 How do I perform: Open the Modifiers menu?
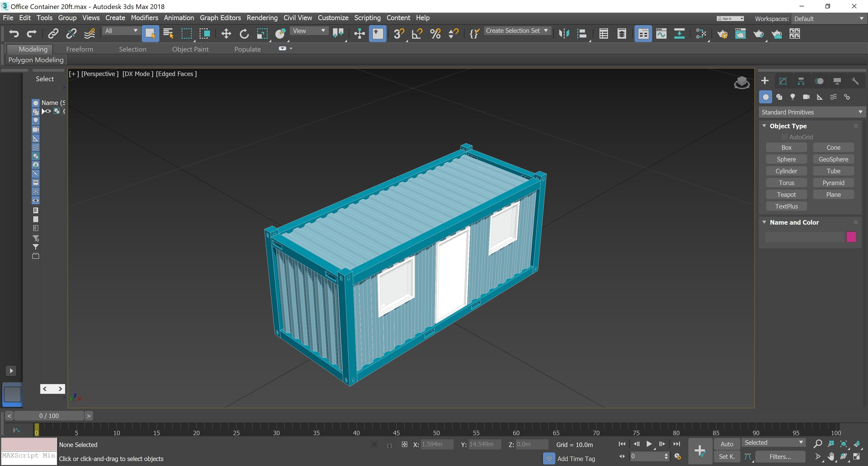144,18
